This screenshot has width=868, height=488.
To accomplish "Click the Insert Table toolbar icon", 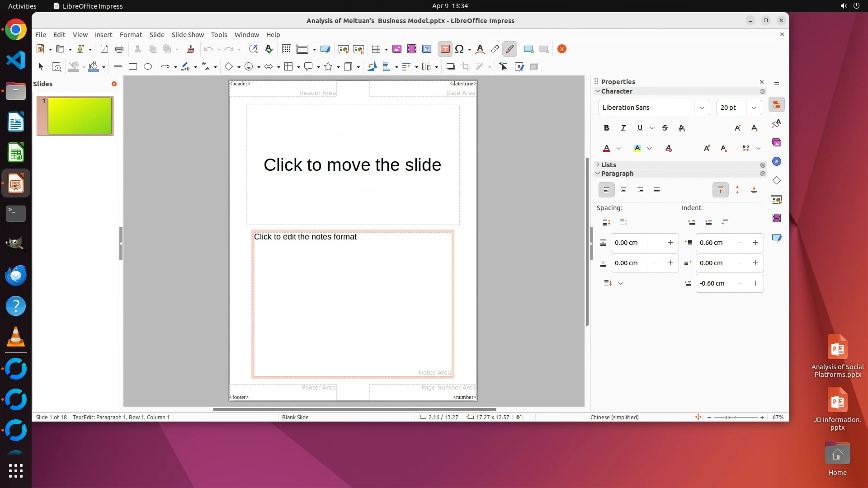I will (x=376, y=49).
